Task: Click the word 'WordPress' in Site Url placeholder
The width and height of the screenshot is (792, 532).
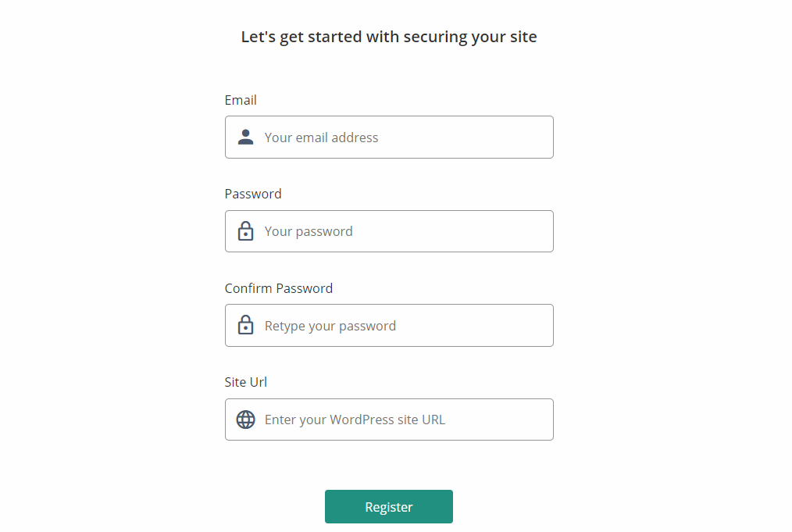Action: tap(362, 420)
